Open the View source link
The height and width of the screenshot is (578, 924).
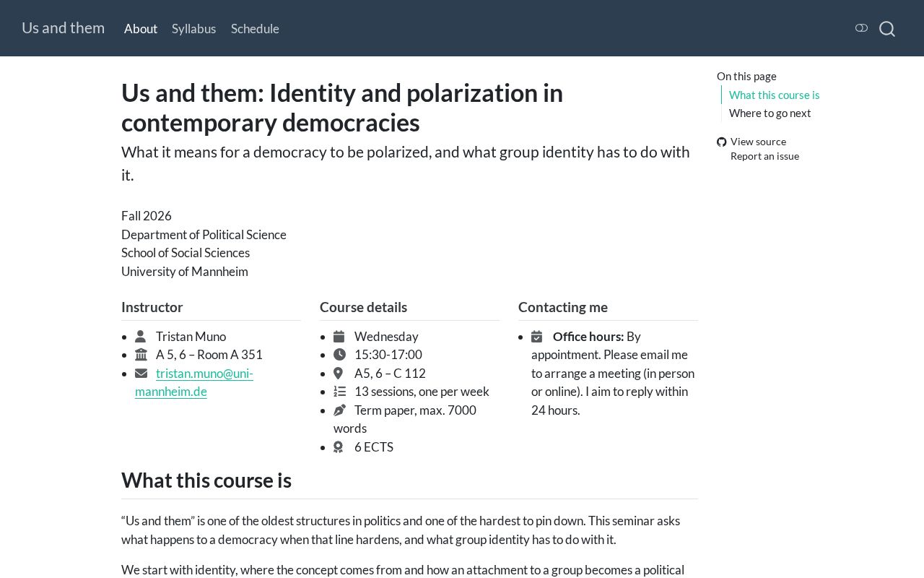click(x=758, y=142)
